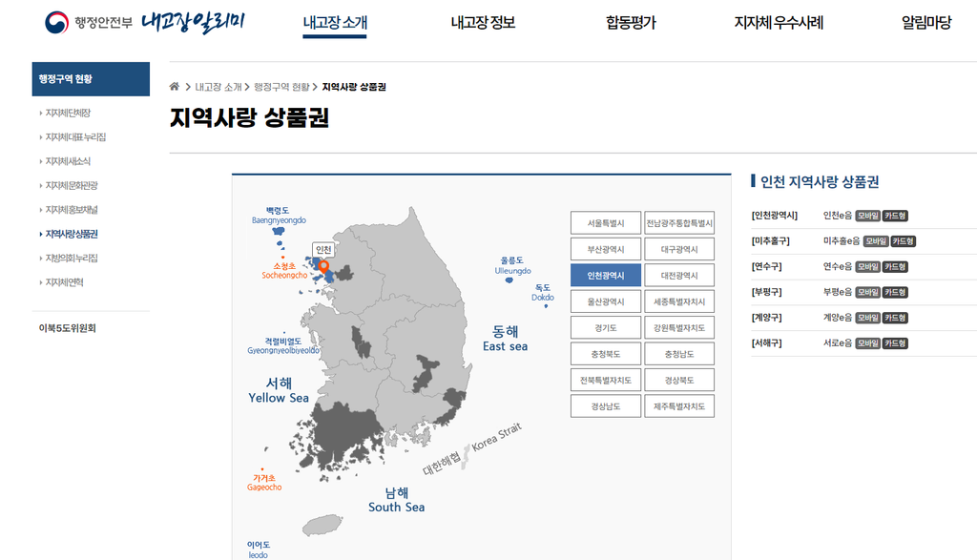Select the 울산광역시 region button
Viewport: 977px width, 560px height.
click(x=606, y=301)
